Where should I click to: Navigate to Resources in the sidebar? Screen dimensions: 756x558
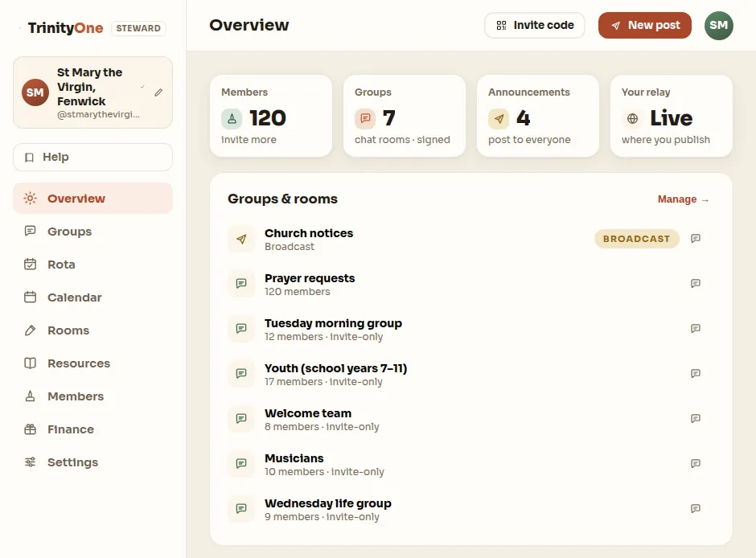click(x=92, y=363)
